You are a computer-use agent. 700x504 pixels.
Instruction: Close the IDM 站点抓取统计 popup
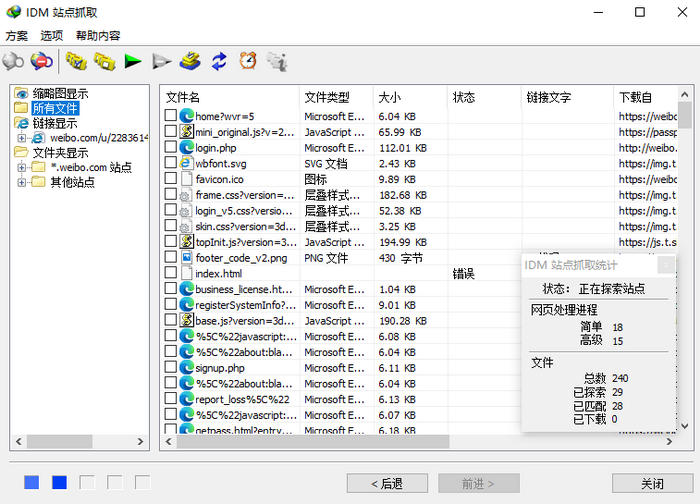[666, 265]
